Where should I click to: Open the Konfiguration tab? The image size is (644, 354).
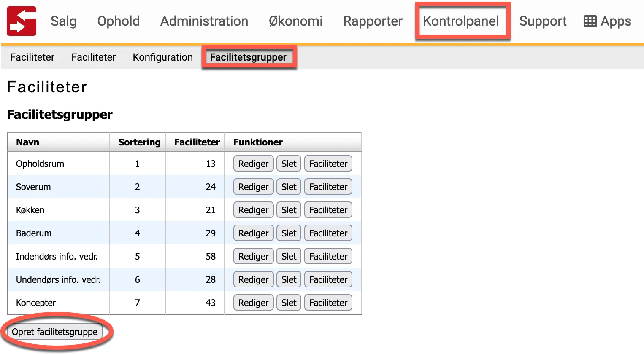162,57
